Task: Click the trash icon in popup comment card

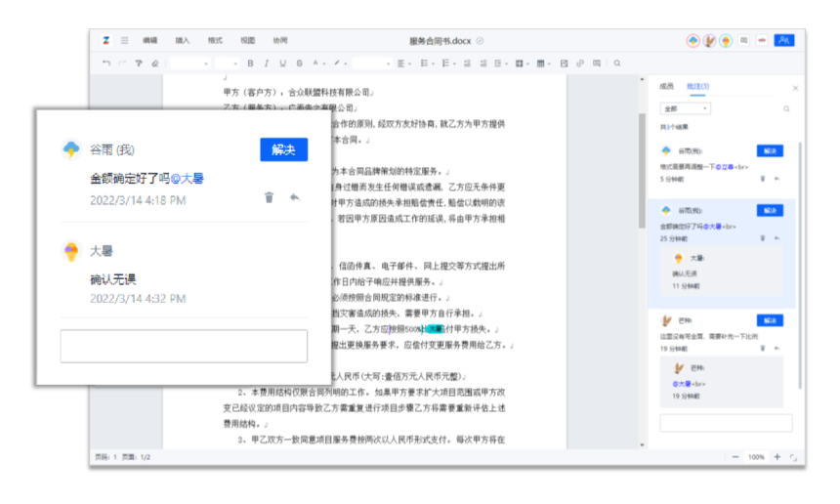Action: (269, 197)
